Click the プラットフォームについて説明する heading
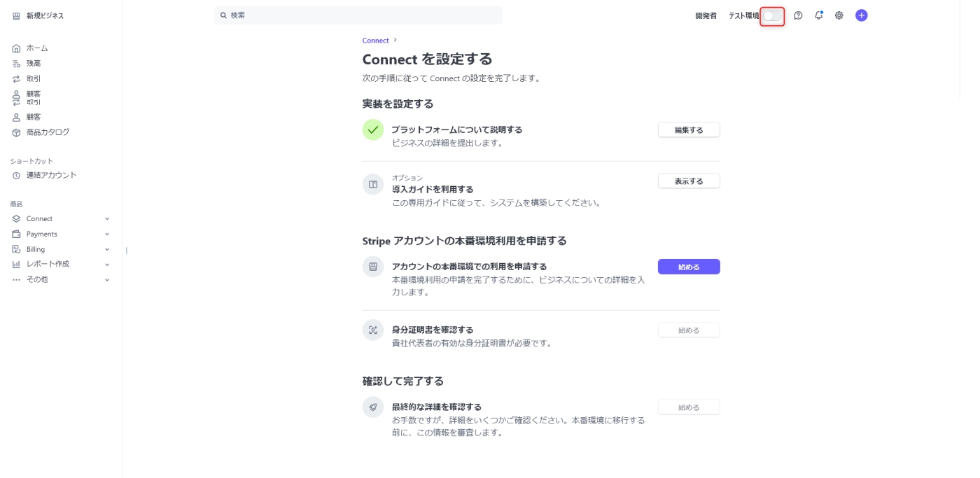 [457, 130]
